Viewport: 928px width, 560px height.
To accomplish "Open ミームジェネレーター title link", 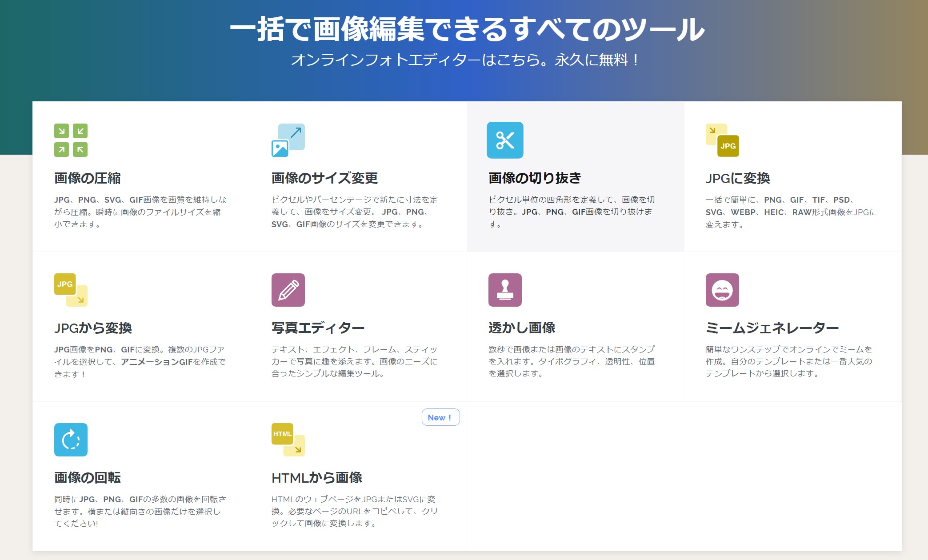I will (772, 328).
